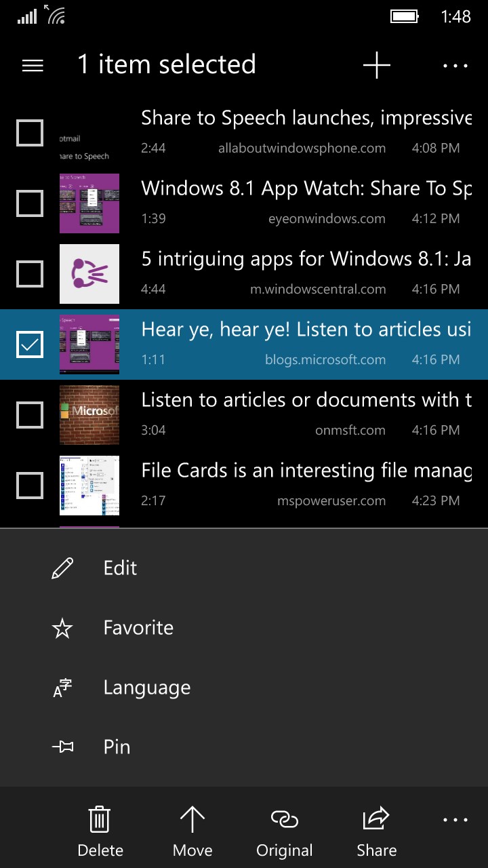This screenshot has width=488, height=868.
Task: Check the 'File Cards' item checkbox
Action: point(30,486)
